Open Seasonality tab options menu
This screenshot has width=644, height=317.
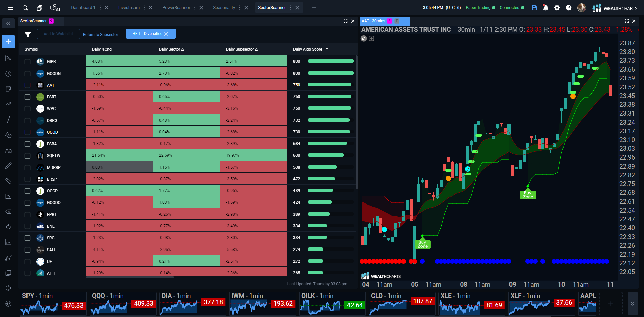tap(239, 8)
